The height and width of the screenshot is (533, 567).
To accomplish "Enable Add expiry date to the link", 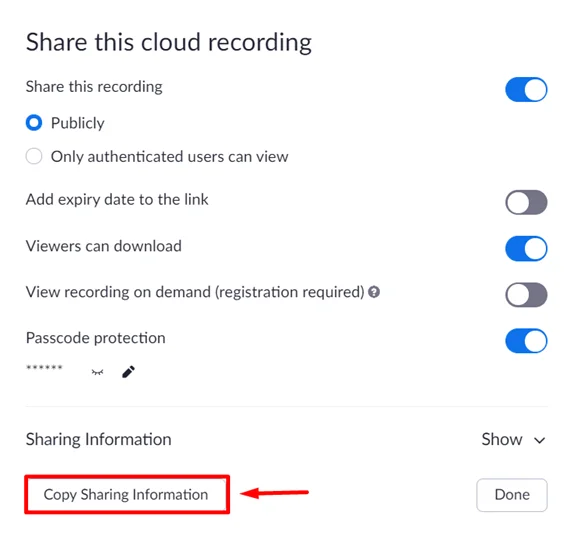I will [526, 202].
